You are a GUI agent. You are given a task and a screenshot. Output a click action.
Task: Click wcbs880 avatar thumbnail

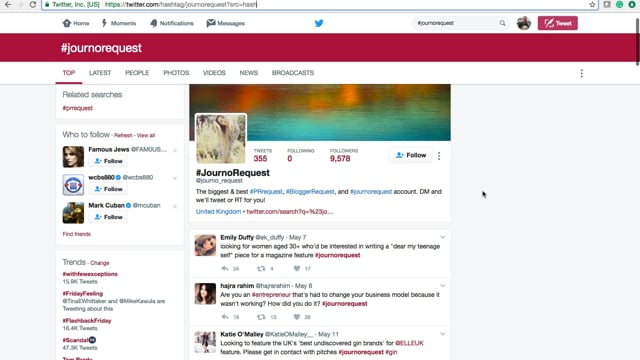click(73, 184)
